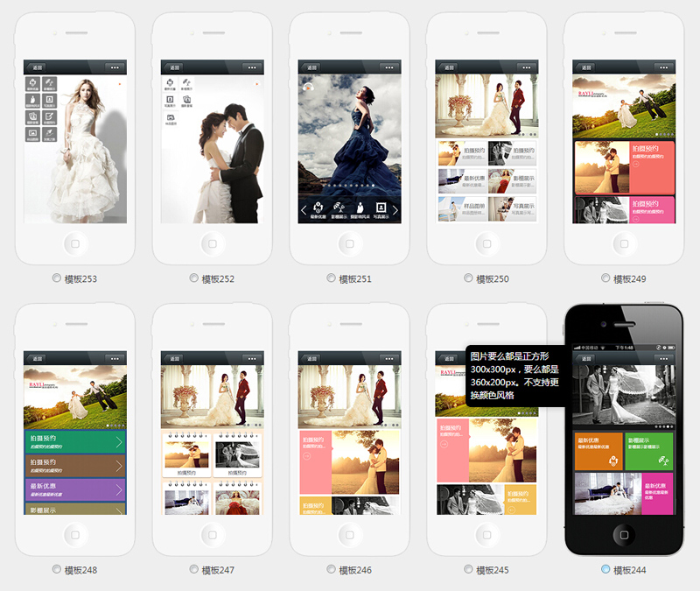Tap the home button on black template 244 phone
700x591 pixels.
coord(624,535)
